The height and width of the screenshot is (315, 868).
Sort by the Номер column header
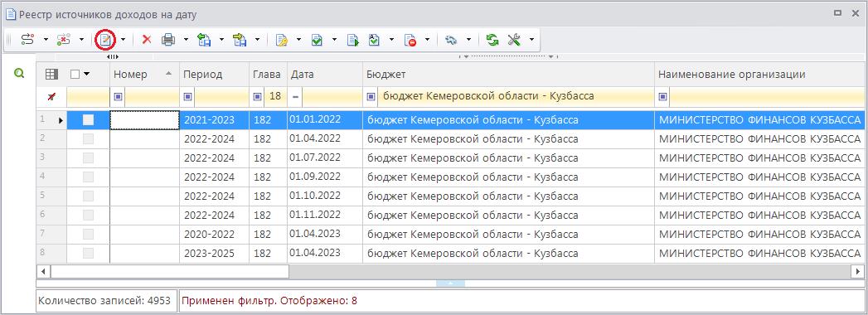click(144, 74)
